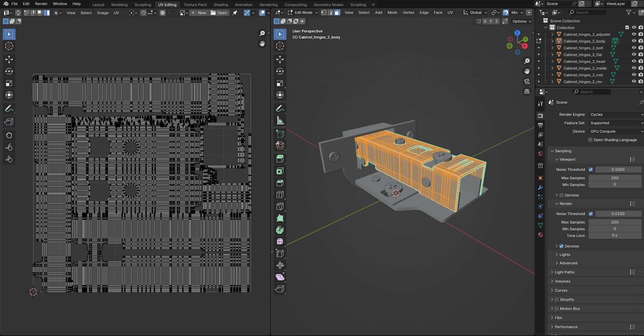644x336 pixels.
Task: Toggle camera view in 3D viewport
Action: pyautogui.click(x=527, y=81)
